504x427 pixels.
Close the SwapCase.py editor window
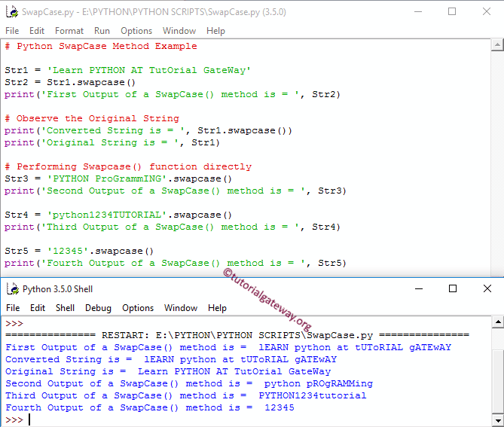tap(487, 11)
